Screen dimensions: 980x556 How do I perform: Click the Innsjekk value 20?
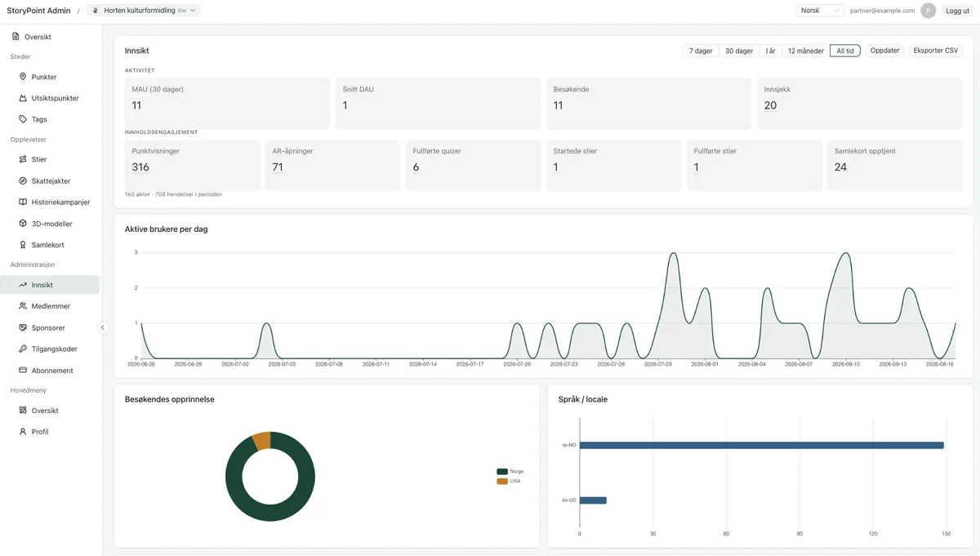[770, 105]
